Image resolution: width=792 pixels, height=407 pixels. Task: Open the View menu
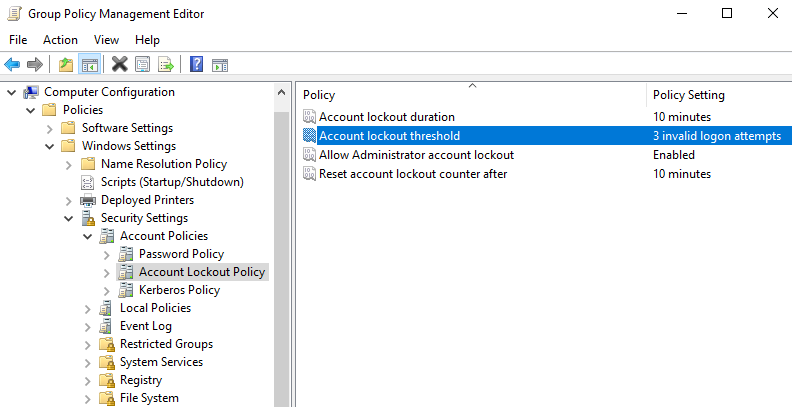[106, 40]
